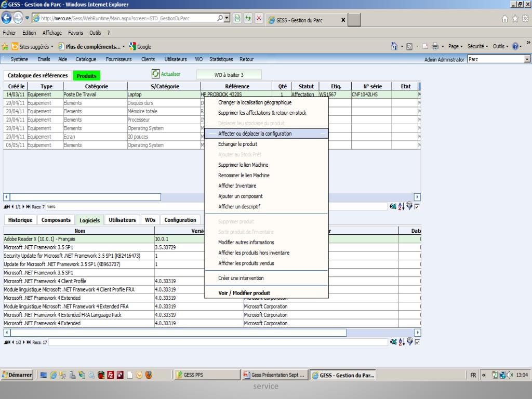Click the green Produits button

(87, 76)
